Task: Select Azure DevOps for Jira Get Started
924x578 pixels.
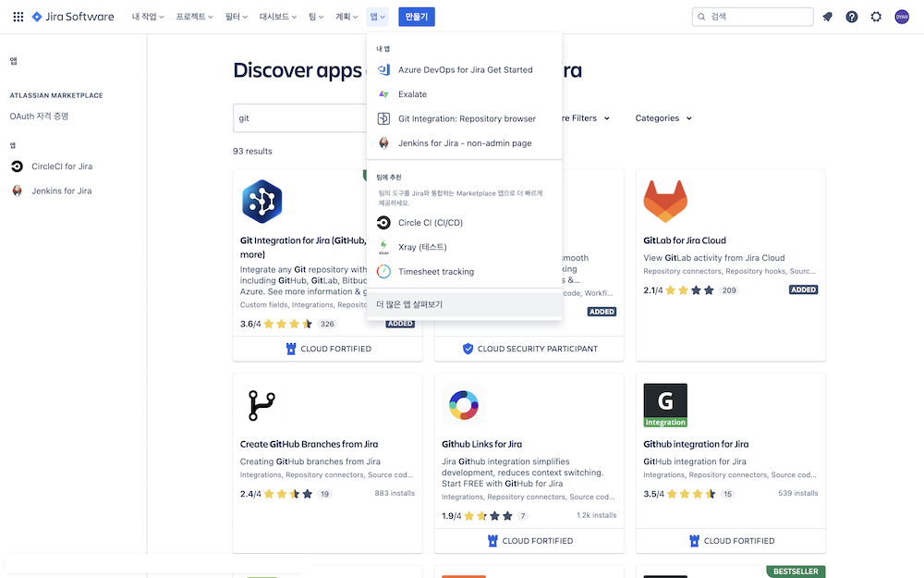Action: point(465,69)
